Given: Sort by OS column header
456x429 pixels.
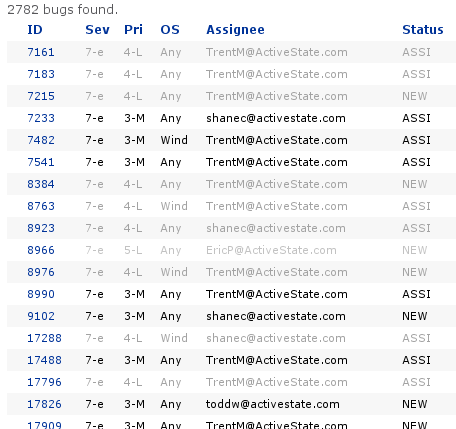Looking at the screenshot, I should click(x=170, y=30).
